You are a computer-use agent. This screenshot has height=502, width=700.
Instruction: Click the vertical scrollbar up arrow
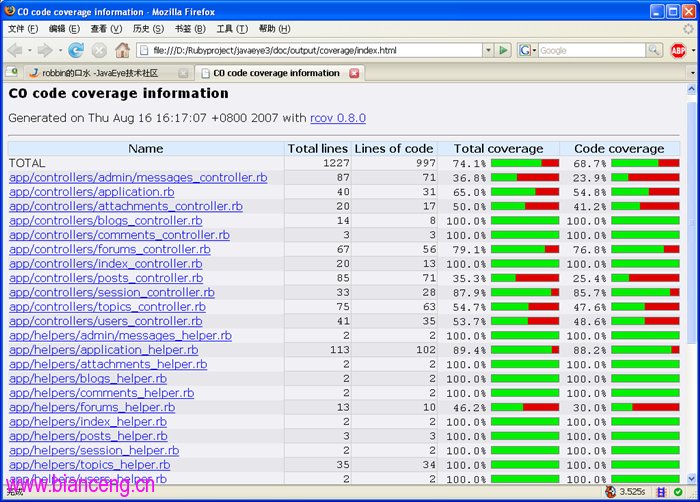coord(692,89)
